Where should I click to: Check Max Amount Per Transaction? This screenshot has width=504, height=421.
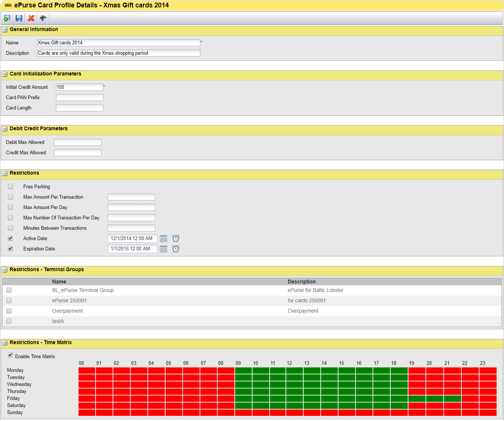coord(10,197)
